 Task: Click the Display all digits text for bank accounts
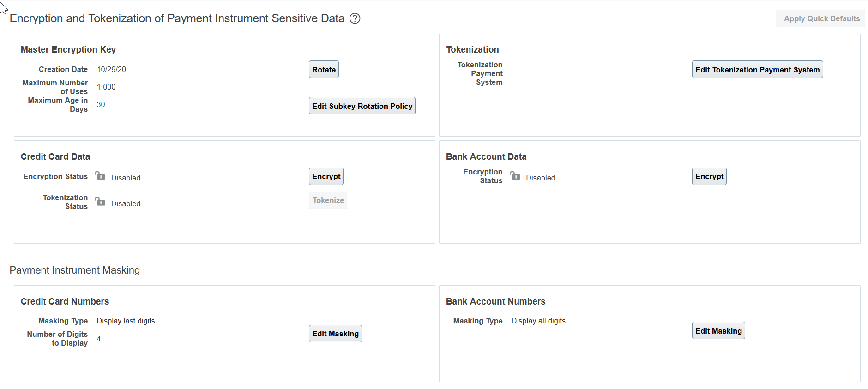tap(538, 321)
